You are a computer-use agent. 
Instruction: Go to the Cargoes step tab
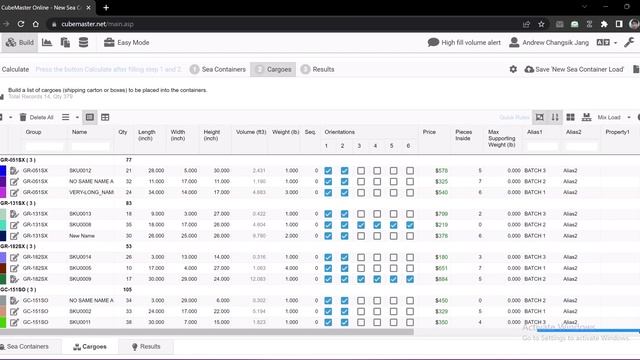point(273,69)
